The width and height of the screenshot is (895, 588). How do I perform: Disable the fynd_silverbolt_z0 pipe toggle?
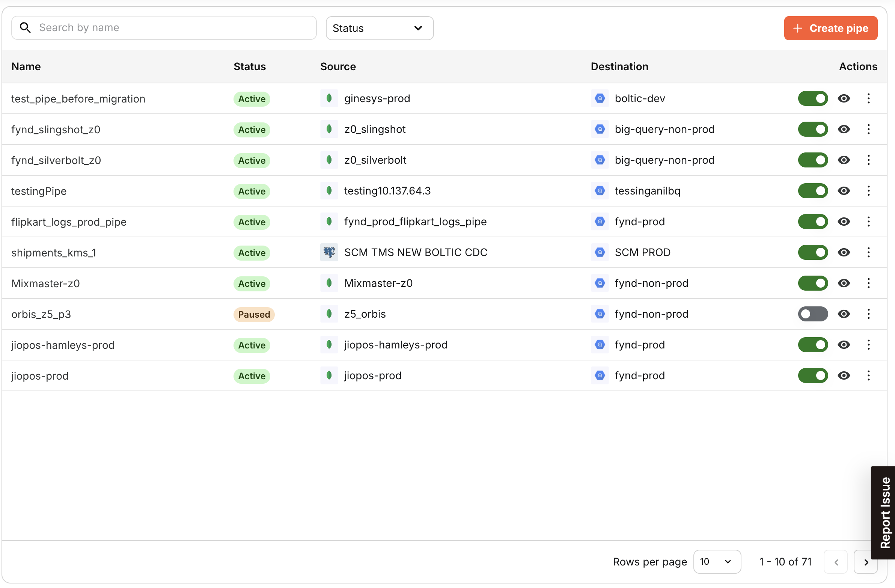[x=813, y=160]
